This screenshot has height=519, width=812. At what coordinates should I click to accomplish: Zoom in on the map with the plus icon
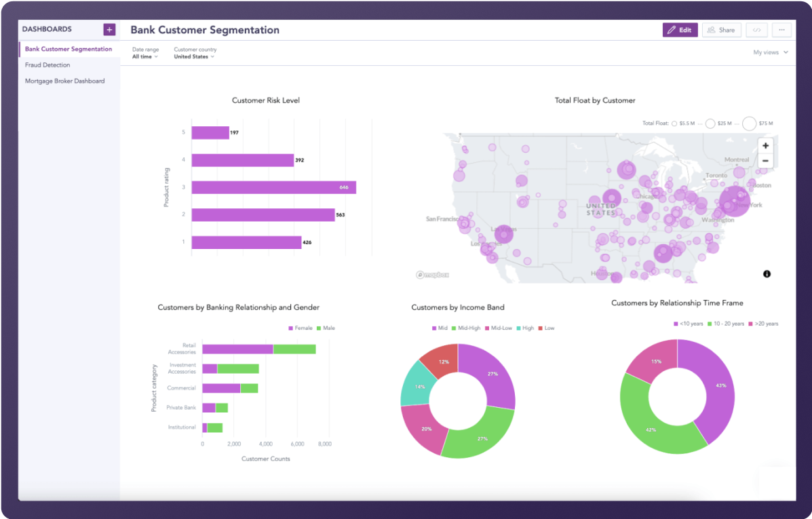(x=765, y=145)
